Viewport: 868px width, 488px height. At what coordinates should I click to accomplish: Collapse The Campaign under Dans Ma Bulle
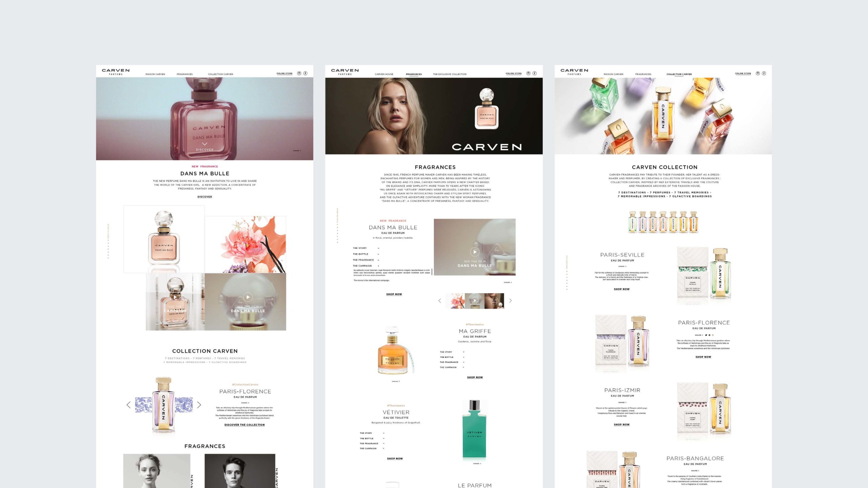pyautogui.click(x=366, y=266)
